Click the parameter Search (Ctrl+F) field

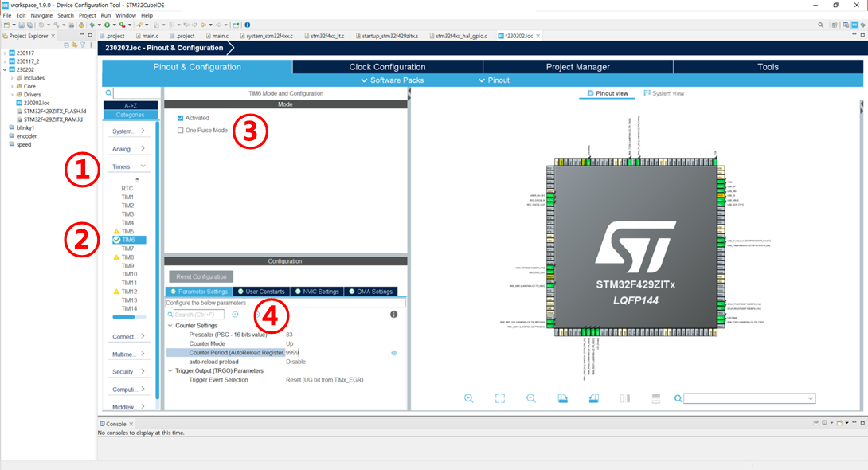[199, 315]
